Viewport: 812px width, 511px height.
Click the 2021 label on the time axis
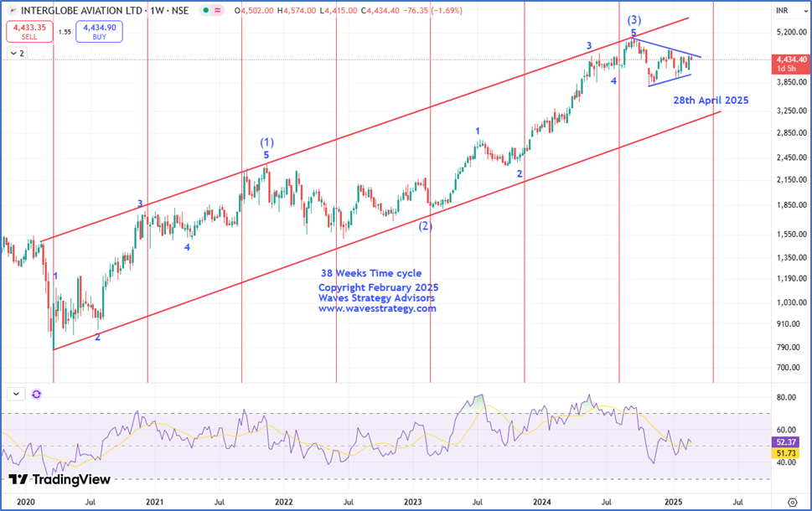[154, 502]
